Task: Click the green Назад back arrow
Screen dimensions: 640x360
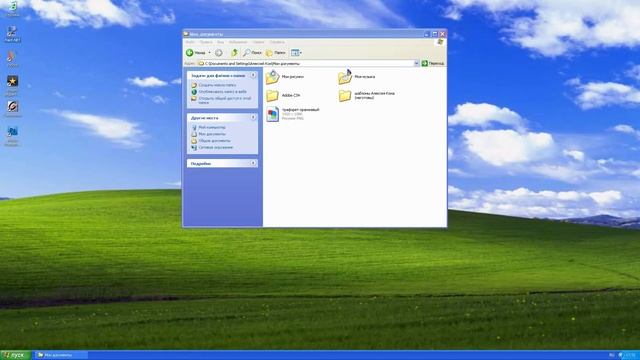Action: (x=190, y=53)
